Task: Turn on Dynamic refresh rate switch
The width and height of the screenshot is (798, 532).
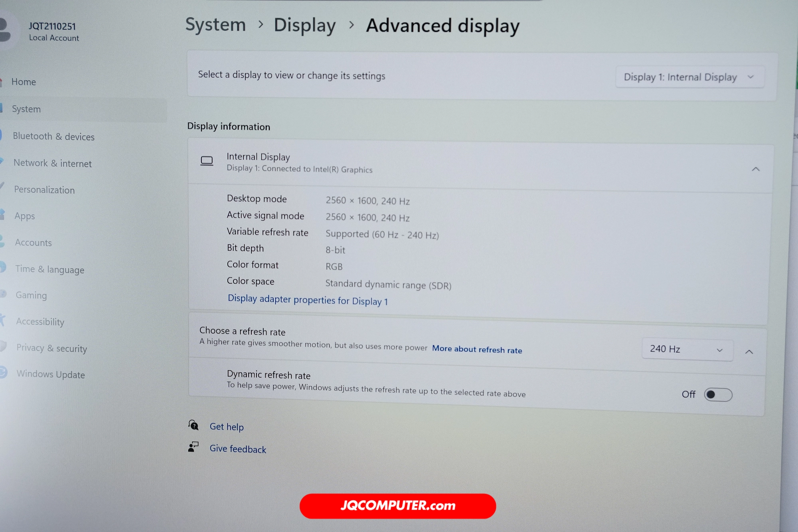Action: 718,395
